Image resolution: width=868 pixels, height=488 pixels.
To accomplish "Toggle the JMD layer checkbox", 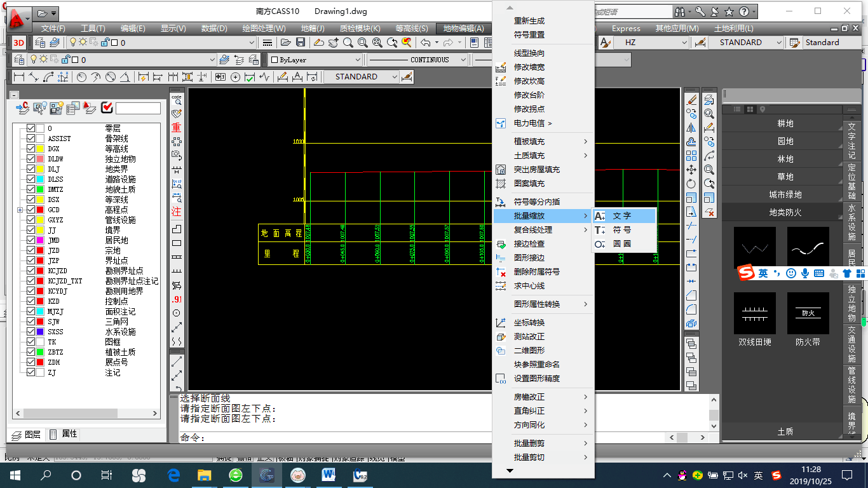I will tap(30, 240).
